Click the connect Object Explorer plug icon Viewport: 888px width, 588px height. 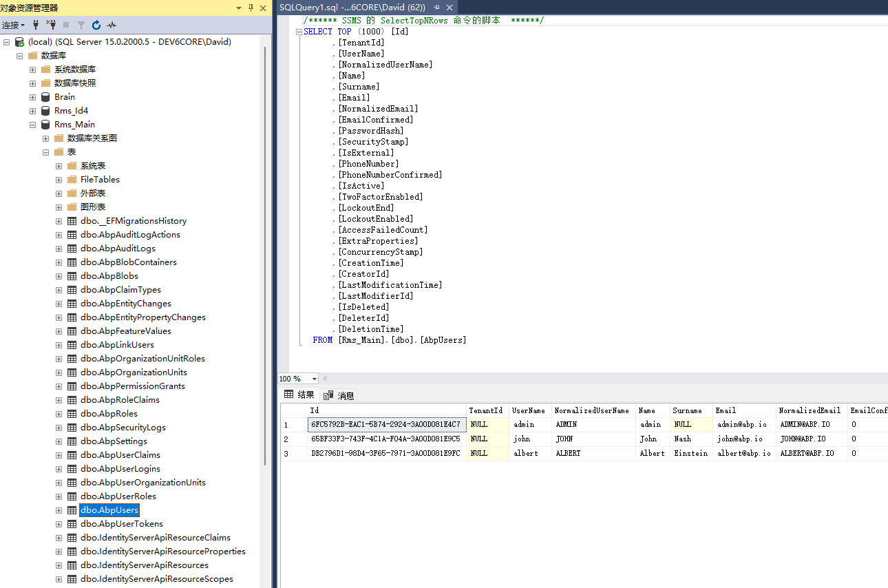tap(36, 25)
